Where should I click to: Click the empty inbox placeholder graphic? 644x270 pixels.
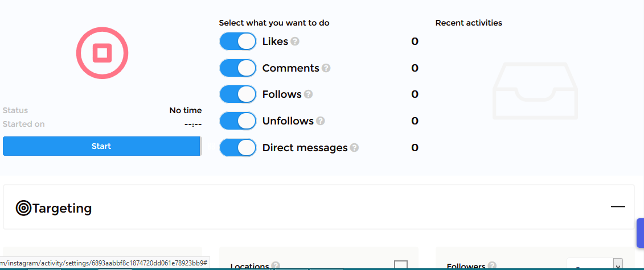click(x=535, y=91)
